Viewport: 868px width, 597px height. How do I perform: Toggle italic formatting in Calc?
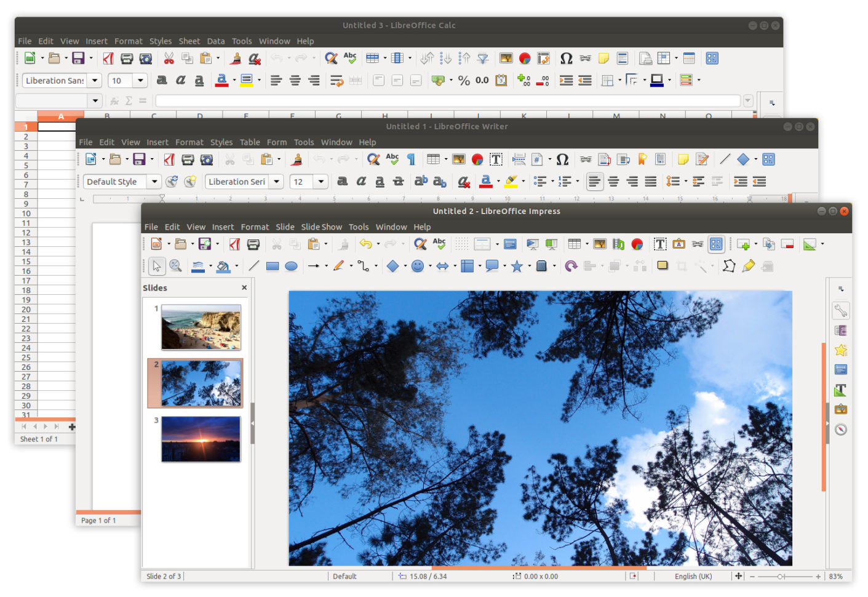click(180, 80)
